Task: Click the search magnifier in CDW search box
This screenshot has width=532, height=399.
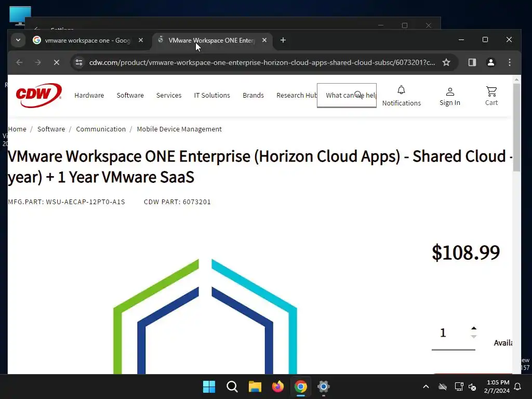Action: [x=358, y=95]
